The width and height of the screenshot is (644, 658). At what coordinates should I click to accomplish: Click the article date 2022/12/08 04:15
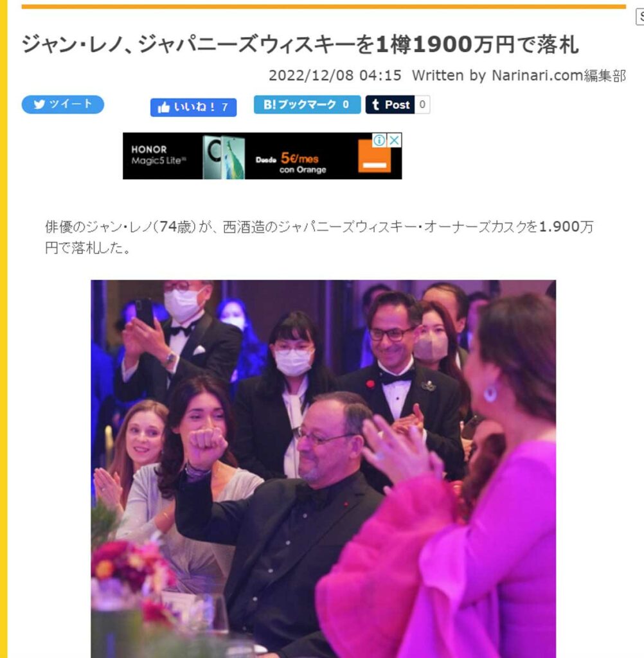pos(335,76)
